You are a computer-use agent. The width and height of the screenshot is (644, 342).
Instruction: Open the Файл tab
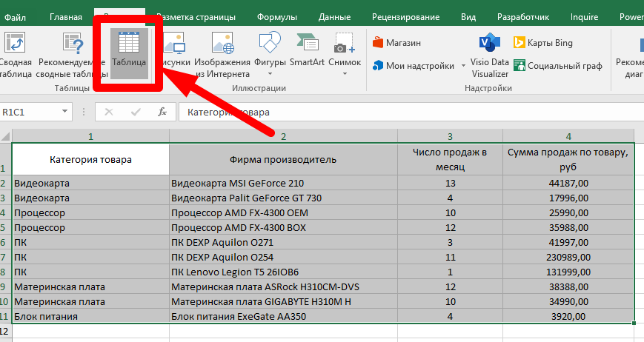click(x=16, y=17)
